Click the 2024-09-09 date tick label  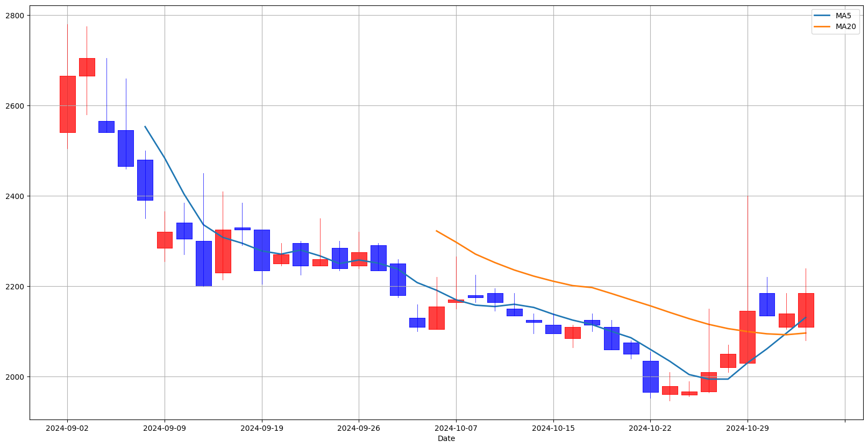click(165, 428)
